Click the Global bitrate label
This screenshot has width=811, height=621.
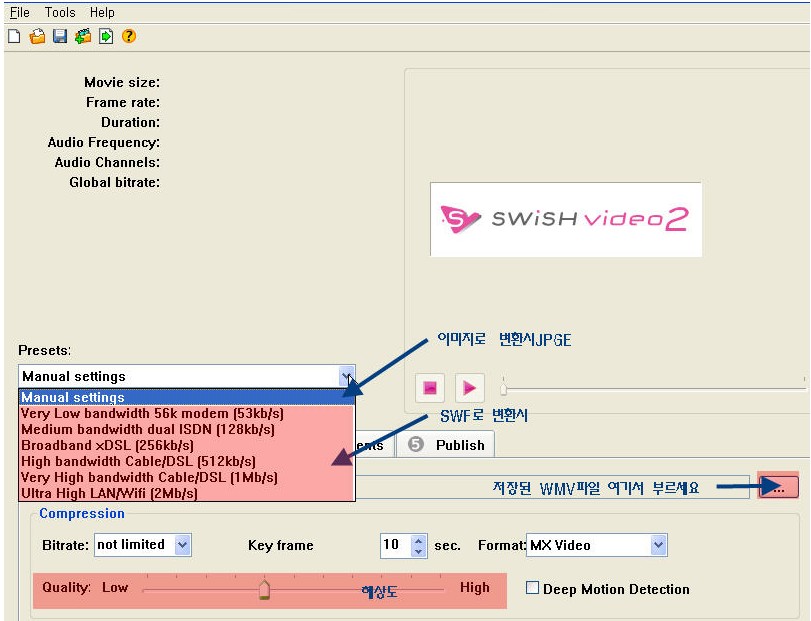(x=115, y=183)
